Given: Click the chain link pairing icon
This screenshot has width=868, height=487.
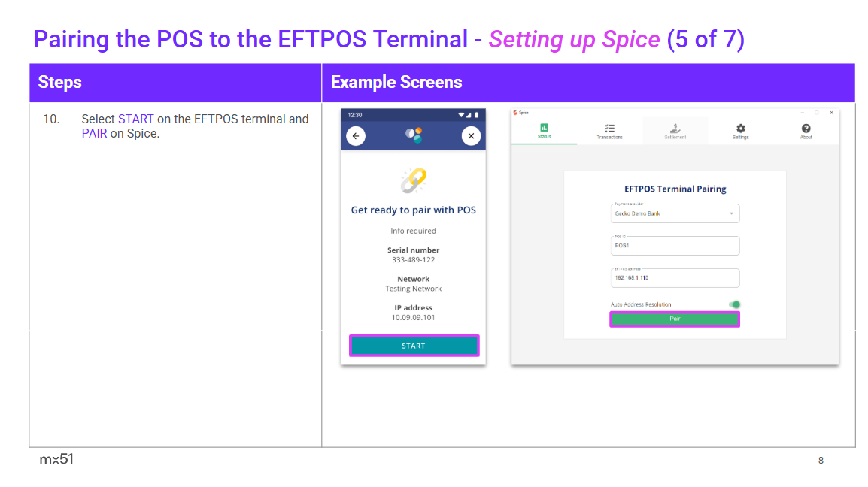Looking at the screenshot, I should tap(414, 180).
